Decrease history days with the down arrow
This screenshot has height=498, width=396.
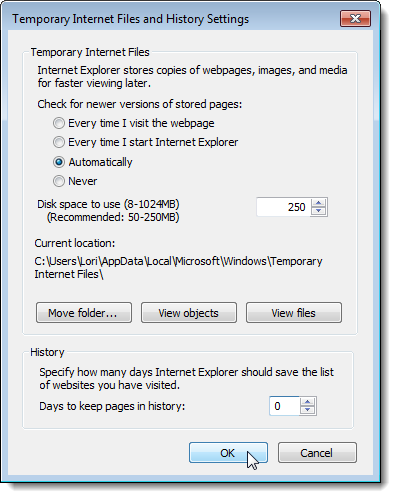tap(307, 410)
